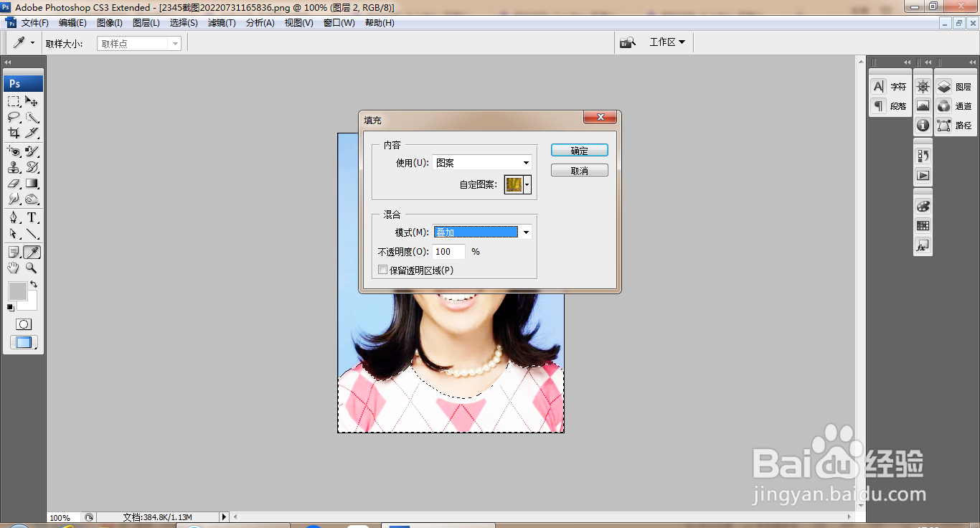
Task: Open the Styles panel fx icon
Action: [923, 245]
